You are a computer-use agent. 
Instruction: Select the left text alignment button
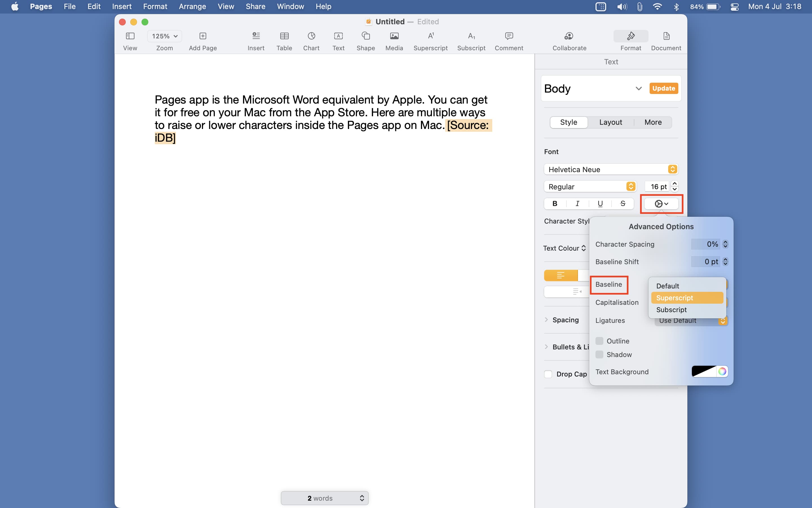click(561, 275)
